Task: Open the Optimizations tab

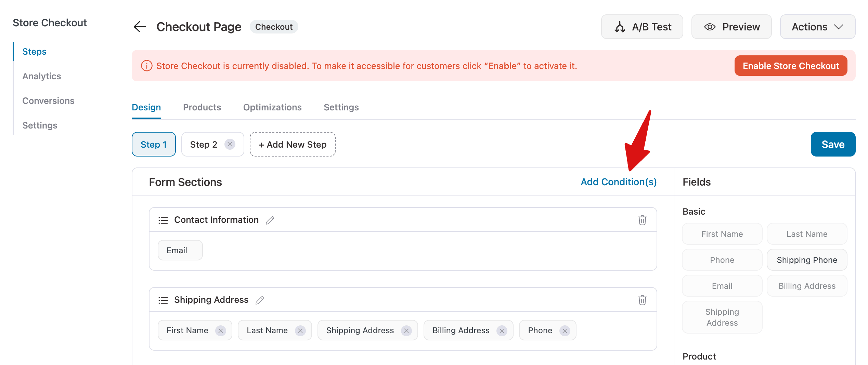Action: 272,107
